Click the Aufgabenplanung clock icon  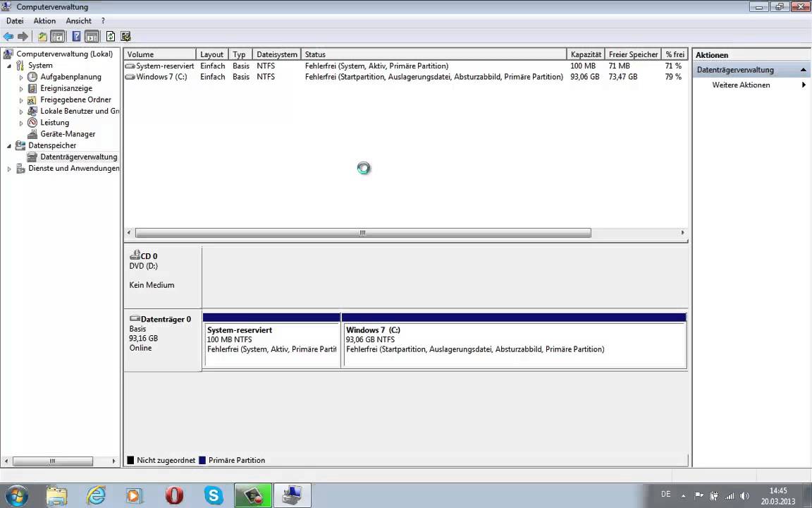click(32, 77)
